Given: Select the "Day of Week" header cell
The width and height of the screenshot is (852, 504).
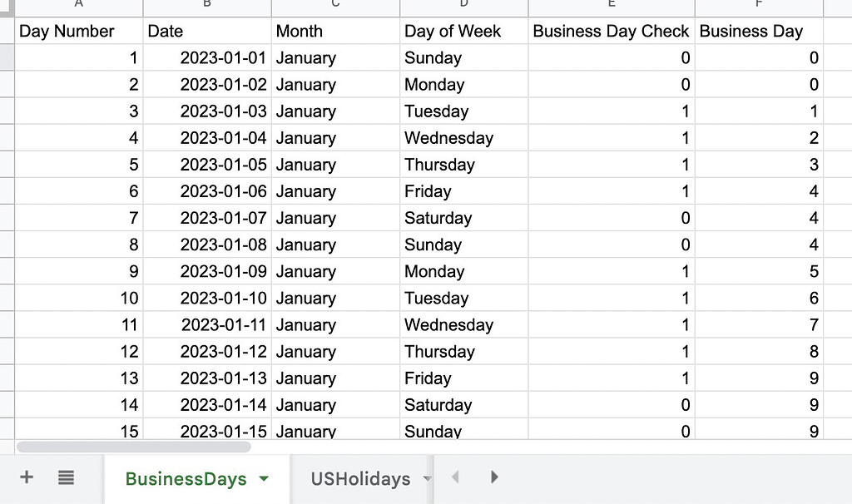Looking at the screenshot, I should coord(463,32).
